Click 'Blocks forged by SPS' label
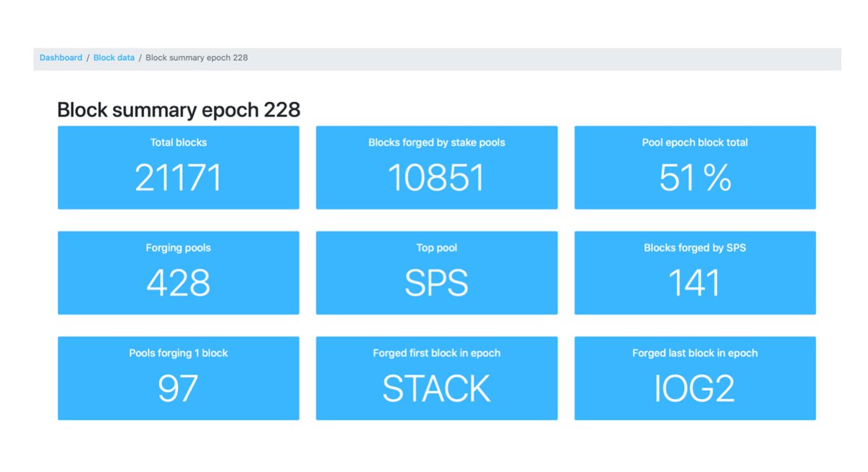Screen dimensions: 868x472 pyautogui.click(x=695, y=248)
